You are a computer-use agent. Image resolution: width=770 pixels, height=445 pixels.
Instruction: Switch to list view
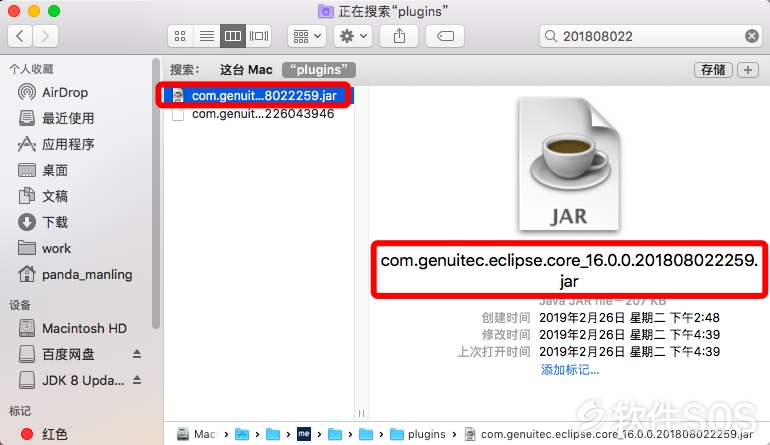tap(207, 36)
